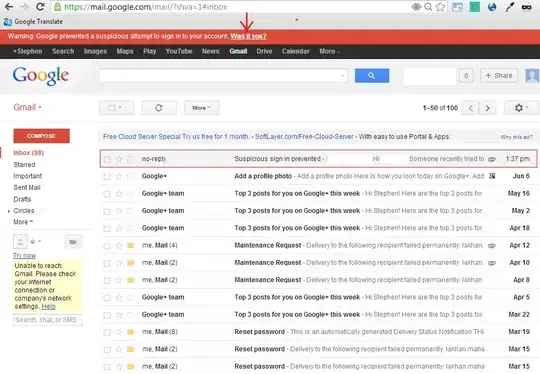Image resolution: width=540 pixels, height=374 pixels.
Task: Star the no-reply Suspicious sign in email
Action: tap(119, 159)
